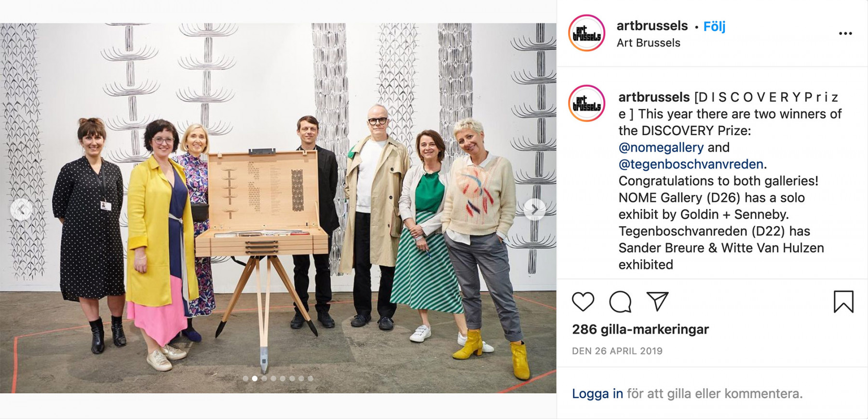Viewport: 868px width, 419px height.
Task: Like the post with the heart icon
Action: pos(583,302)
